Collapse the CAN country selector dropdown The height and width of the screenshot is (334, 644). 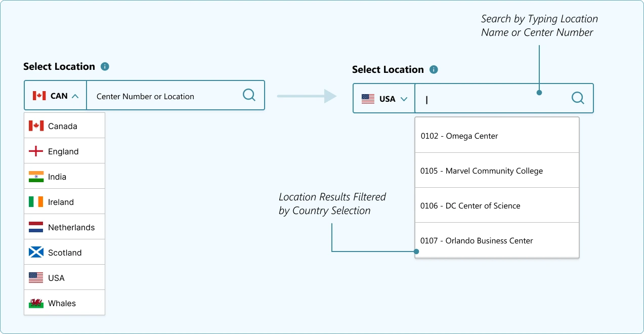55,95
